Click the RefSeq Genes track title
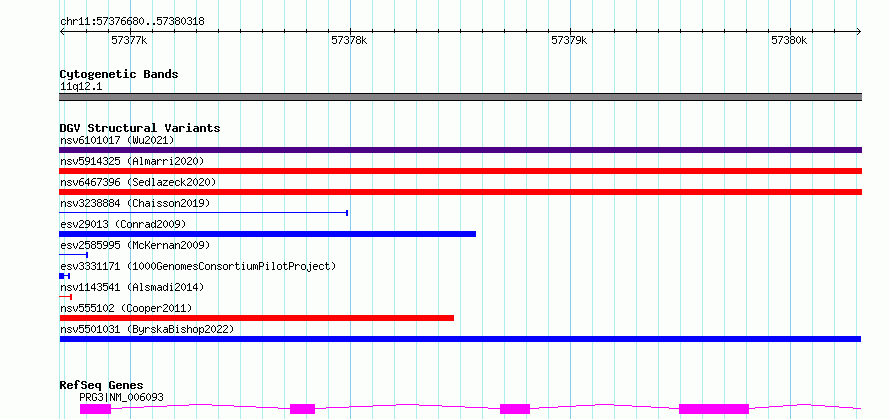Viewport: 890px width, 419px height. pyautogui.click(x=101, y=386)
